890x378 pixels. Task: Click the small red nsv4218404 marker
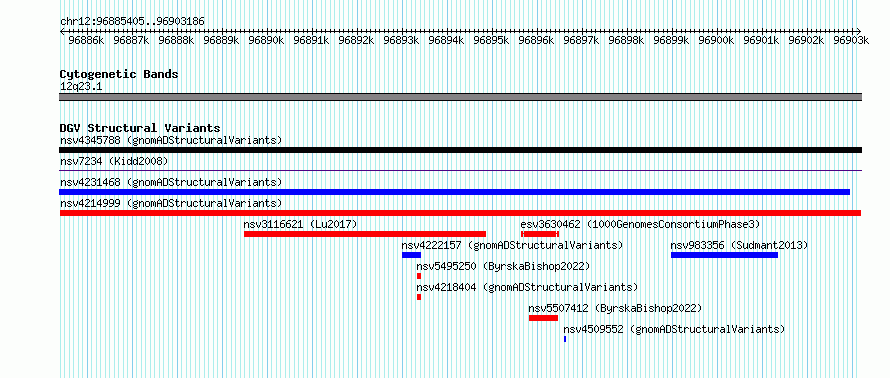[419, 297]
